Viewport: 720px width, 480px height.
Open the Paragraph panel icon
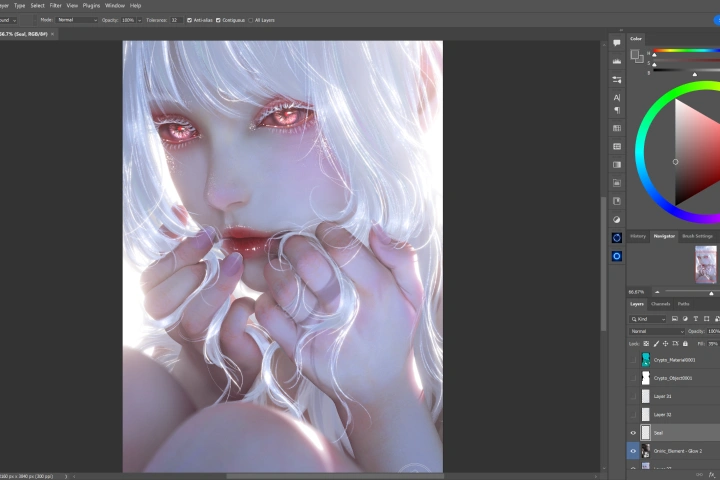(617, 110)
